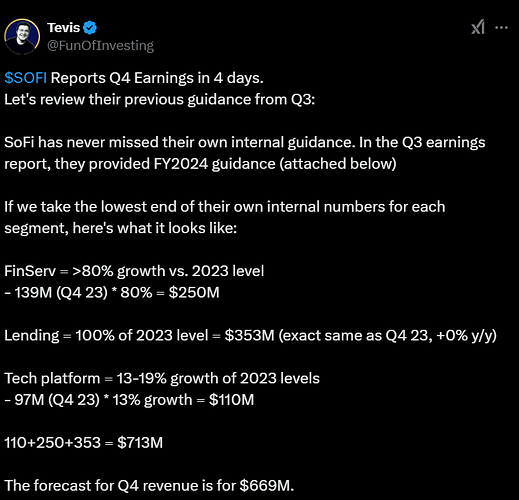This screenshot has width=519, height=500.
Task: Open the @FunOfInvesting handle link
Action: tap(100, 45)
